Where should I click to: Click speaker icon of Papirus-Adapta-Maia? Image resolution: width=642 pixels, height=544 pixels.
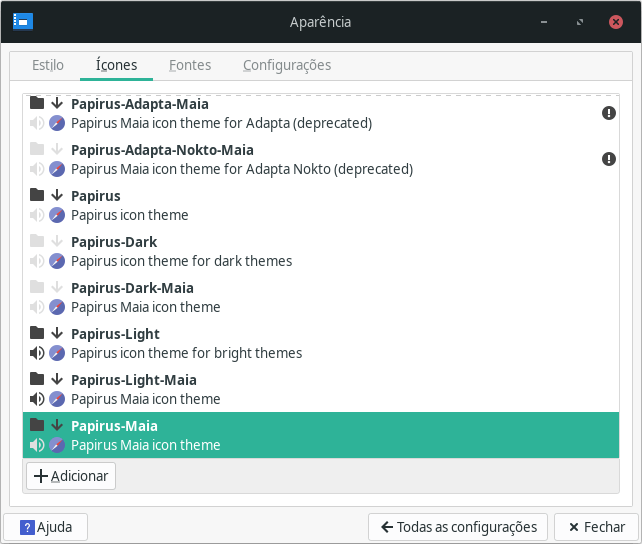[37, 123]
